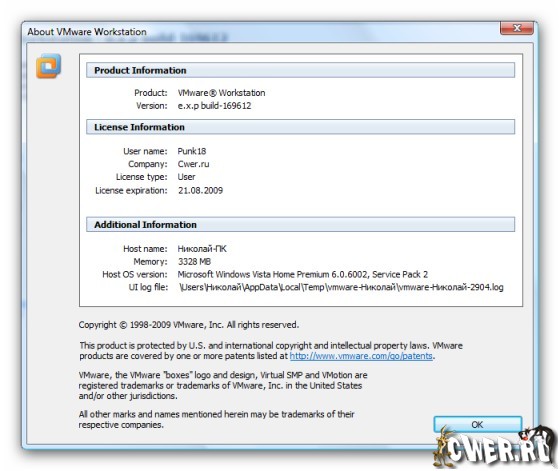
Task: Close the About VMware Workstation dialog
Action: coord(517,27)
